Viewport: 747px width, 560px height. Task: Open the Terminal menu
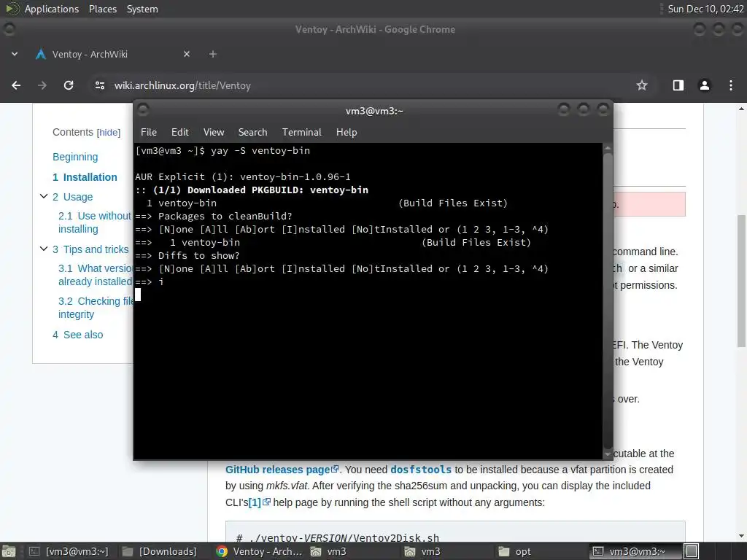301,133
